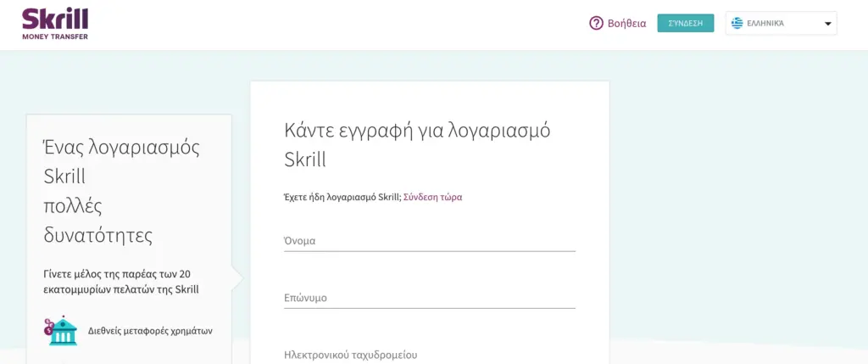Click the MONEY TRANSFER tagline under logo
This screenshot has width=868, height=364.
[54, 36]
